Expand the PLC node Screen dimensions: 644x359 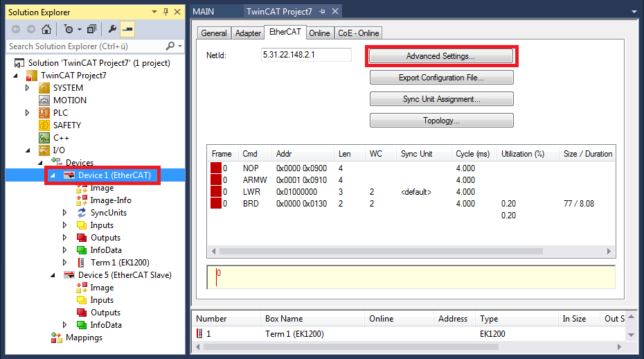[27, 113]
